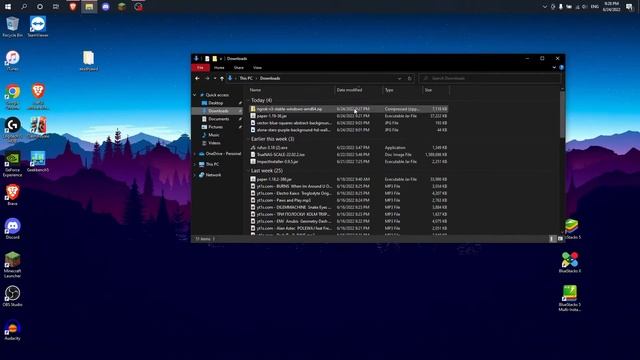
Task: Sort files by the Name column
Action: pos(291,90)
